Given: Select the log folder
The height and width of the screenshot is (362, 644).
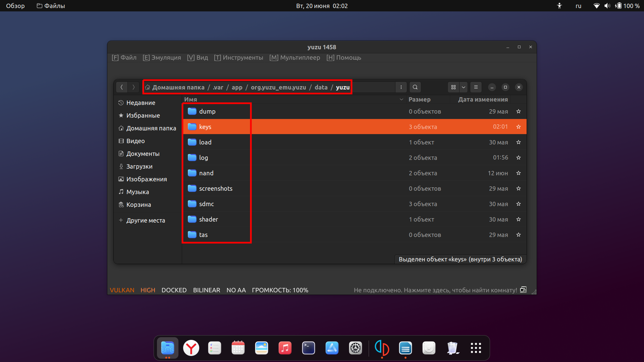Looking at the screenshot, I should tap(354, 158).
